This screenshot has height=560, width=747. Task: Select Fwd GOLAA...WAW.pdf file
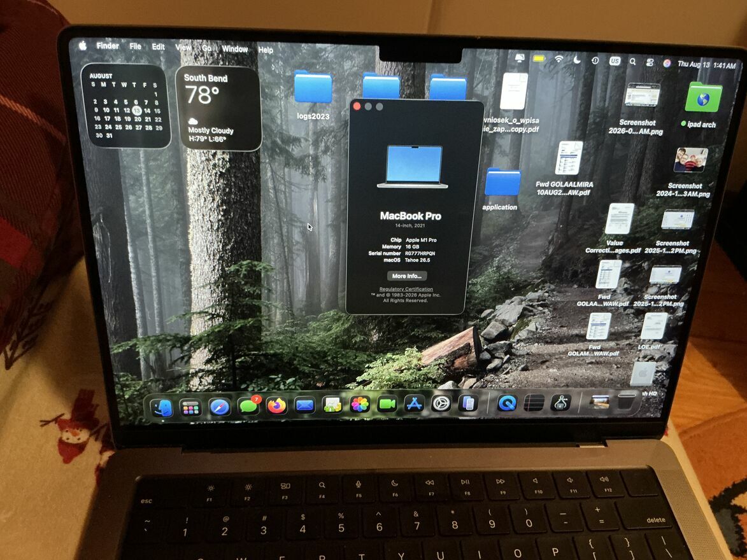608,274
